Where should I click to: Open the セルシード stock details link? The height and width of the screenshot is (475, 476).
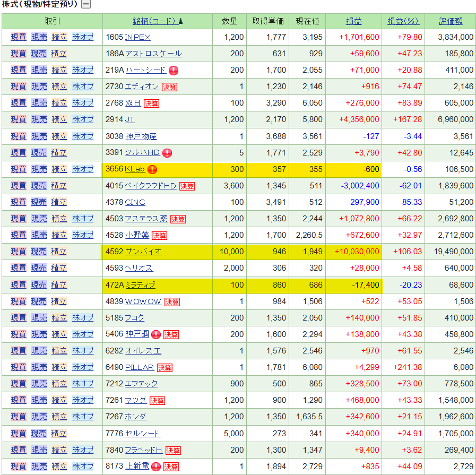(x=142, y=434)
